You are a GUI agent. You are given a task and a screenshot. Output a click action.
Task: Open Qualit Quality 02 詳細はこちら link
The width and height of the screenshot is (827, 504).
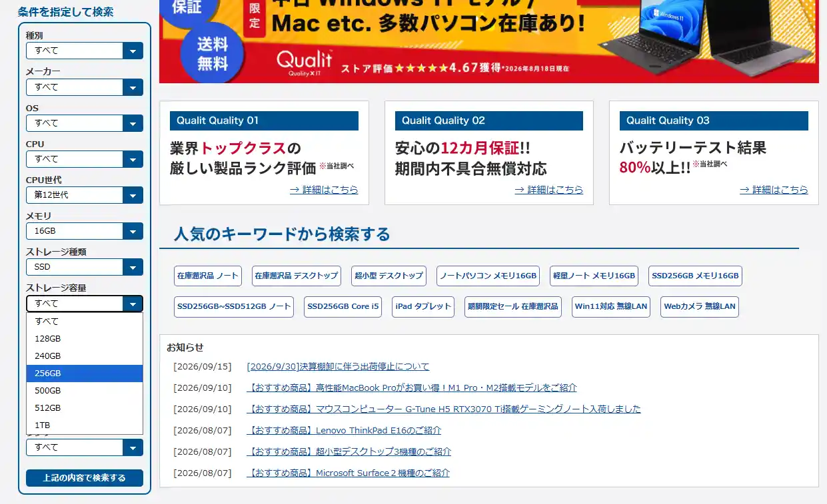pyautogui.click(x=548, y=190)
